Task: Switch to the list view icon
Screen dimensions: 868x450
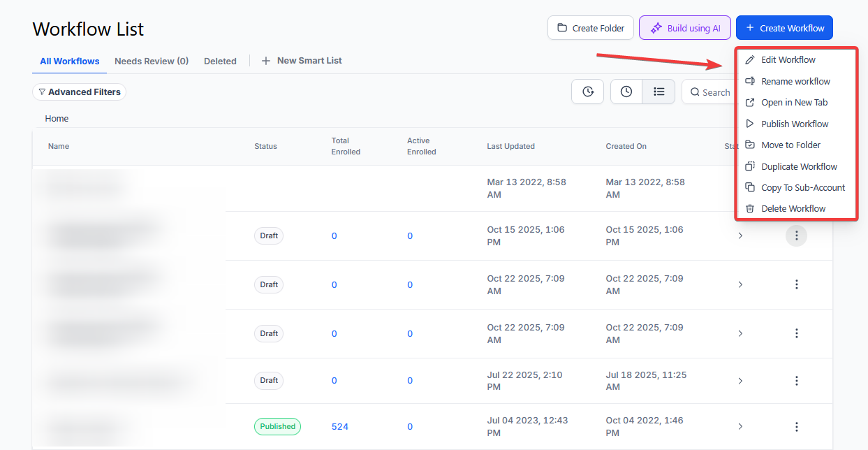Action: point(659,92)
